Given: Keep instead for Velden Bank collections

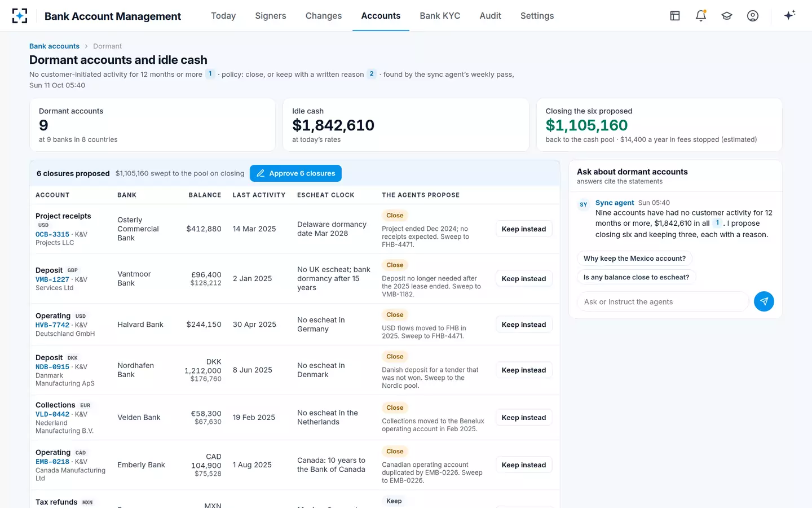Looking at the screenshot, I should (x=524, y=418).
